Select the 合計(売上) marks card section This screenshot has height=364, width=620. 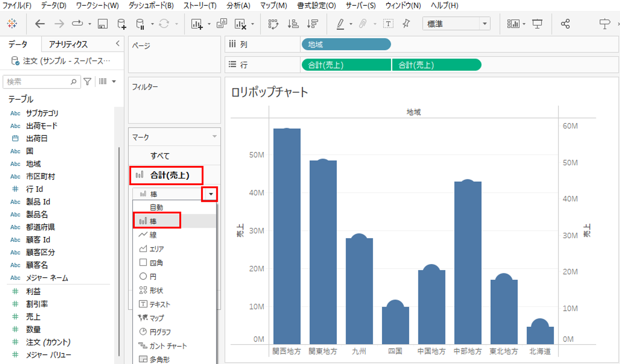(x=174, y=175)
